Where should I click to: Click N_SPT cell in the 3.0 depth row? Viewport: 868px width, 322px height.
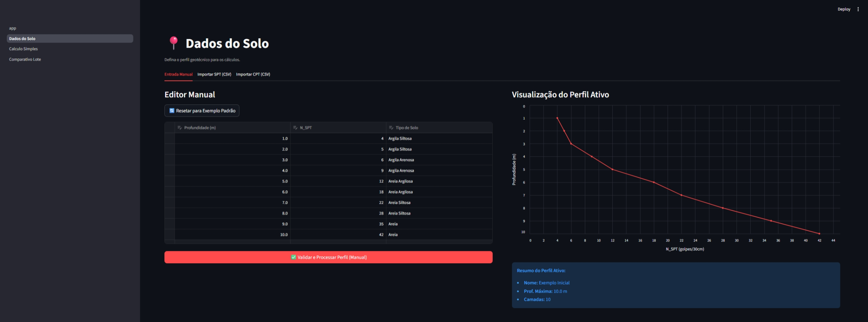tap(338, 160)
